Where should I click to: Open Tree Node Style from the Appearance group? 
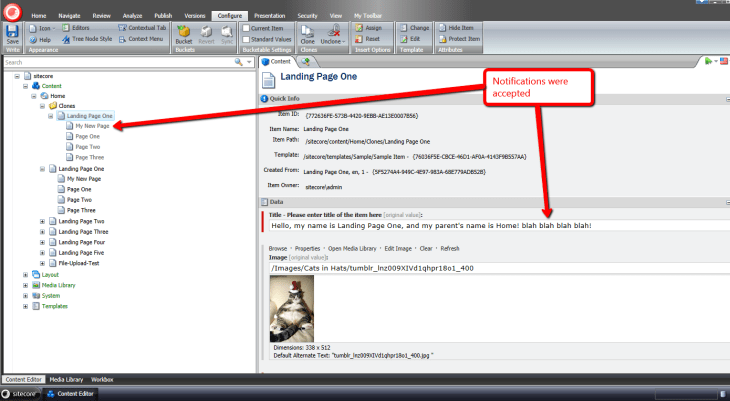click(x=76, y=38)
